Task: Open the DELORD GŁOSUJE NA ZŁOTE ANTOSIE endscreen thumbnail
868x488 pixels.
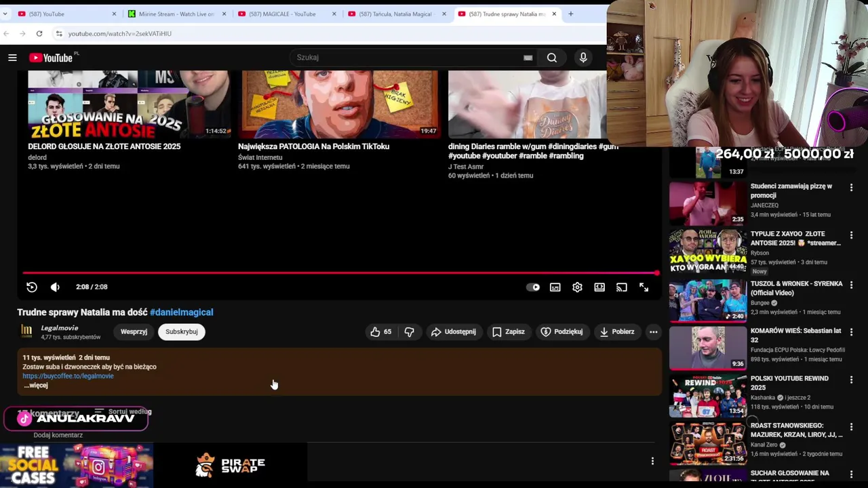Action: click(x=129, y=104)
